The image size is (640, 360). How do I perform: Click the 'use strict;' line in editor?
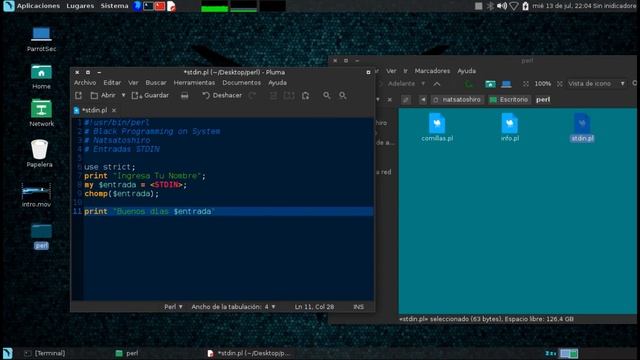click(109, 167)
